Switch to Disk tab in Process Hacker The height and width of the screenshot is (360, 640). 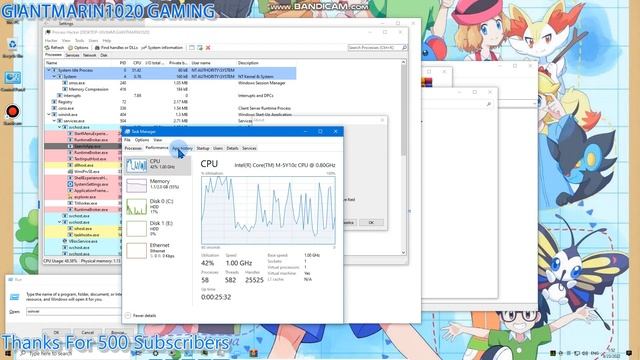click(x=104, y=55)
